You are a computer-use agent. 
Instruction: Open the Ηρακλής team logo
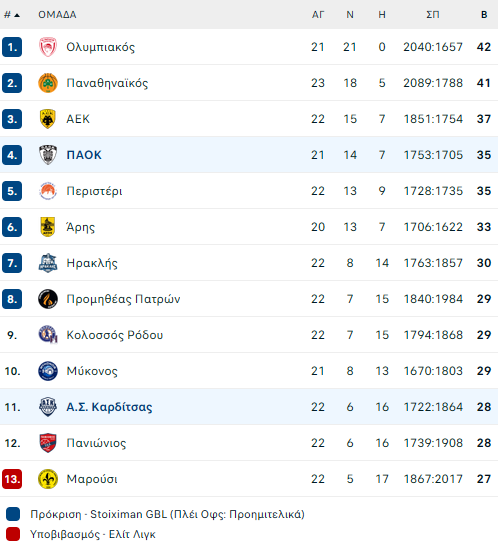click(48, 263)
